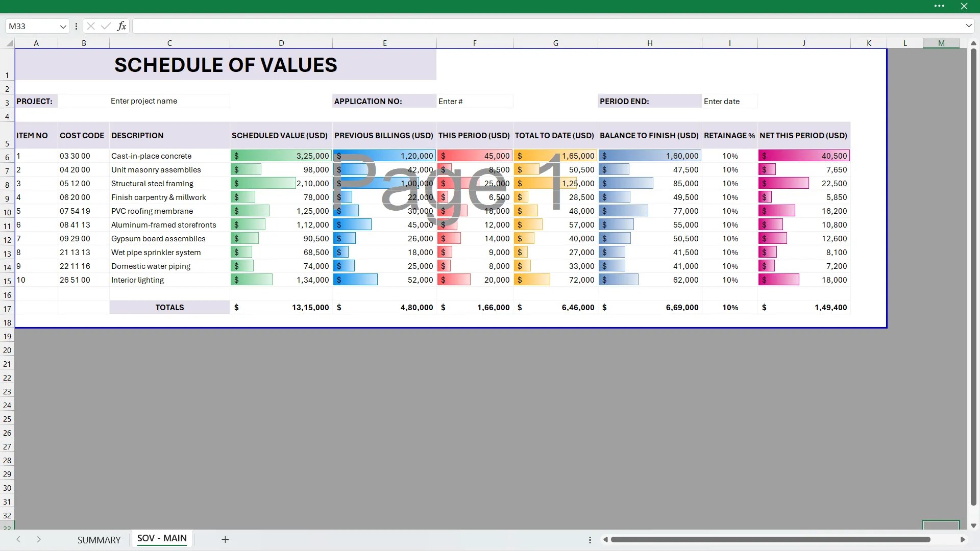Select row 17 header
The width and height of the screenshot is (980, 551).
pyautogui.click(x=7, y=309)
